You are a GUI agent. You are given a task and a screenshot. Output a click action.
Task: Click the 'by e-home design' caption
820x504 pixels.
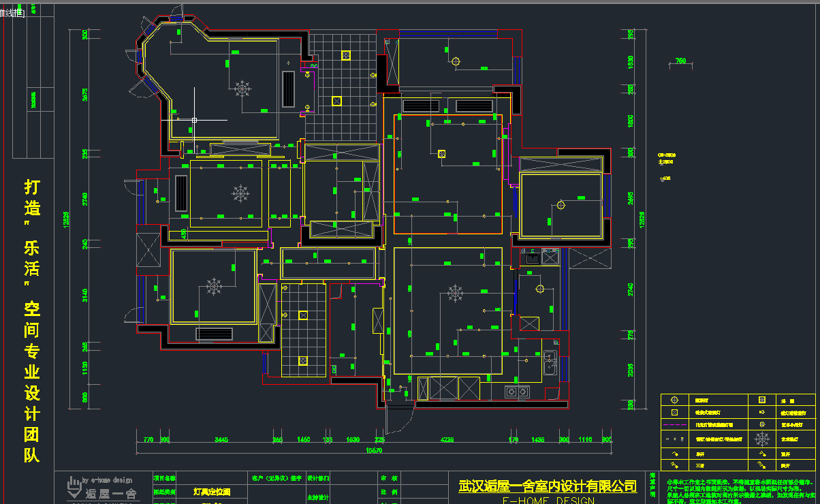(108, 480)
